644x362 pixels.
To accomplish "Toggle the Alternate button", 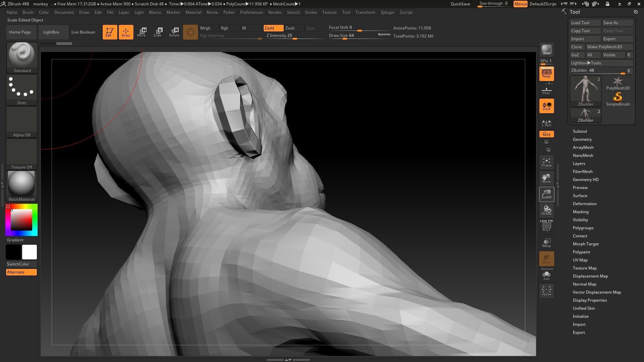I will pos(21,272).
